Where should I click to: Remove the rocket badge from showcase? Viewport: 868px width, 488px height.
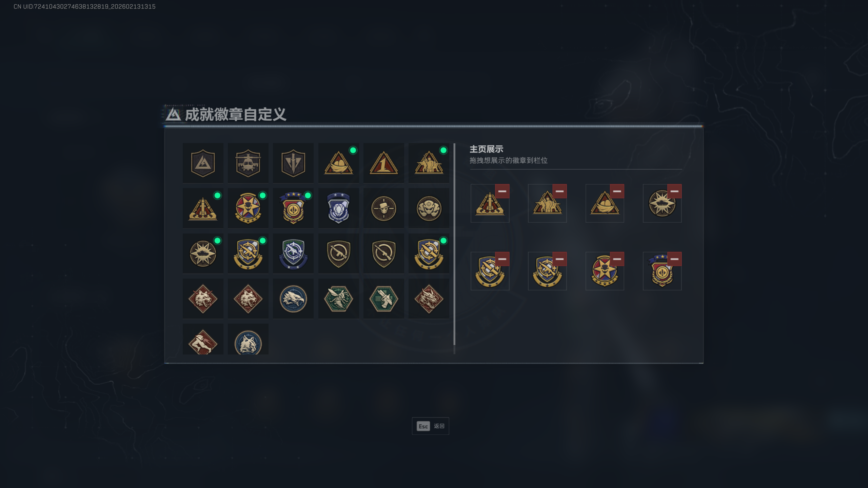tap(502, 191)
